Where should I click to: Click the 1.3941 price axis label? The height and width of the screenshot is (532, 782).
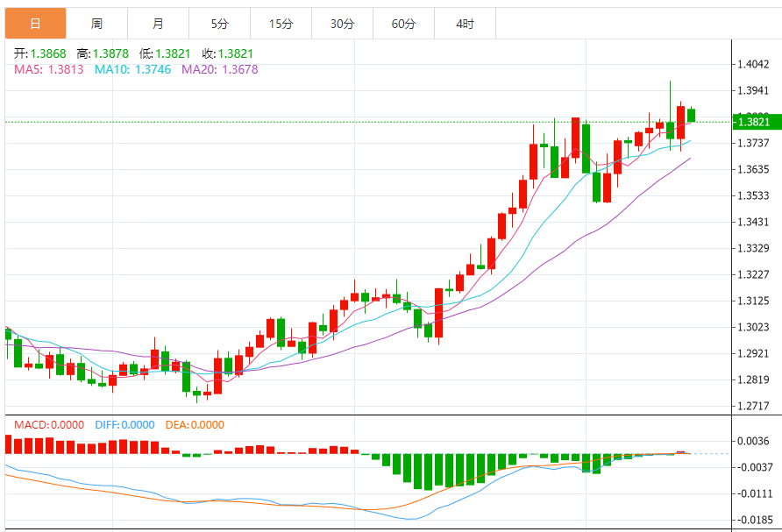(753, 90)
